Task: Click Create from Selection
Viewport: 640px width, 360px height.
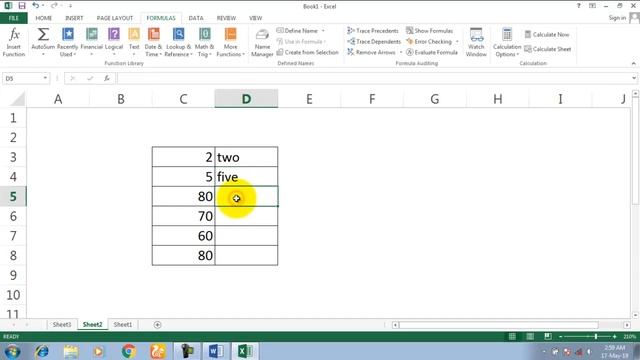Action: point(307,52)
